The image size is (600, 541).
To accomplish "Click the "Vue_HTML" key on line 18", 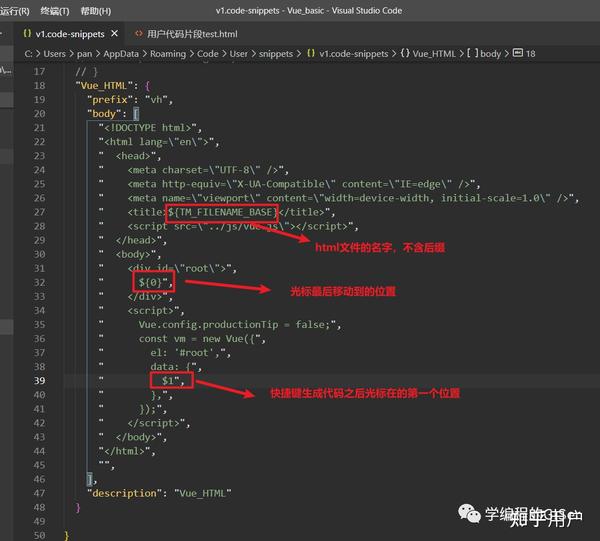I will click(104, 86).
